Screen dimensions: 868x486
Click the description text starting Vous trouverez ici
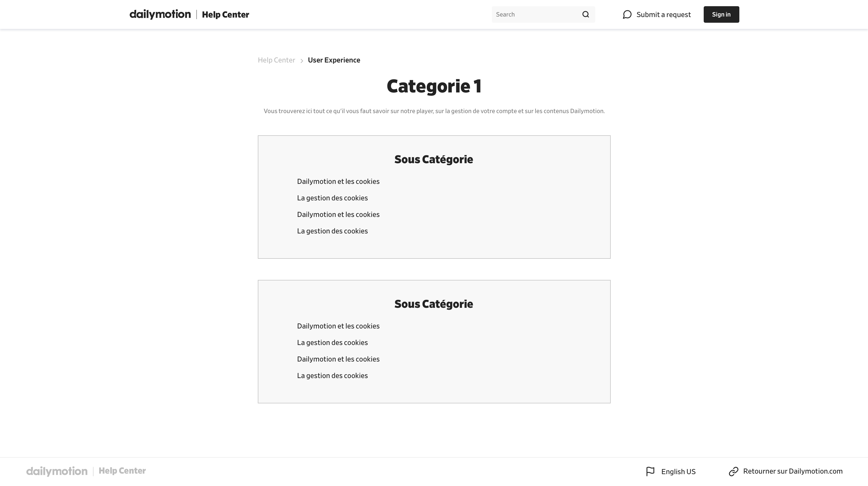tap(434, 111)
